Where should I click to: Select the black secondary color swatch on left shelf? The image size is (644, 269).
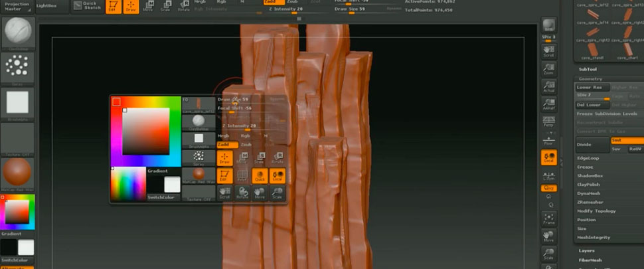[x=9, y=248]
